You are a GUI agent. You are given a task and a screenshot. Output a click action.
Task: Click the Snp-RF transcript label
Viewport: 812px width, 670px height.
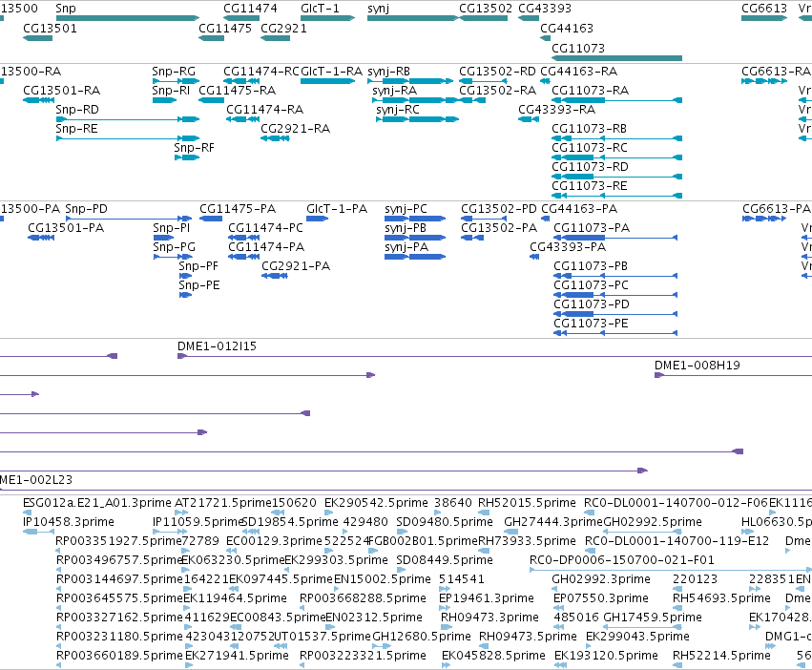coord(195,148)
